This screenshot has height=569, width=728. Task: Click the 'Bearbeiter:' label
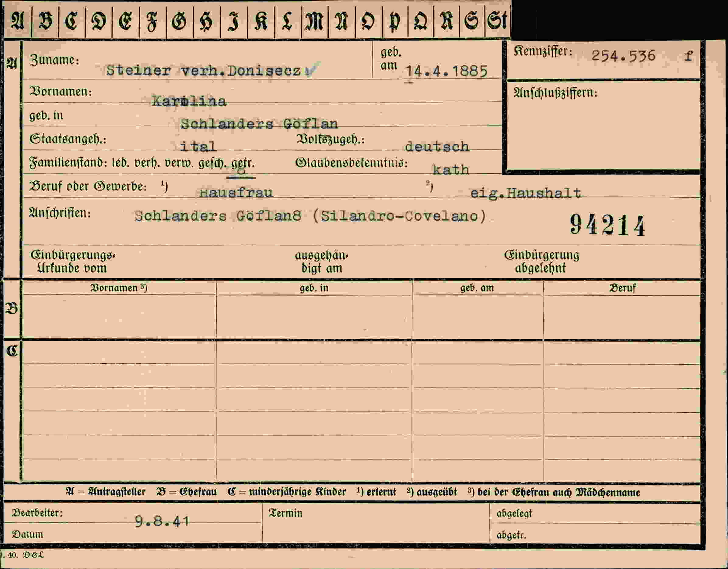point(37,513)
